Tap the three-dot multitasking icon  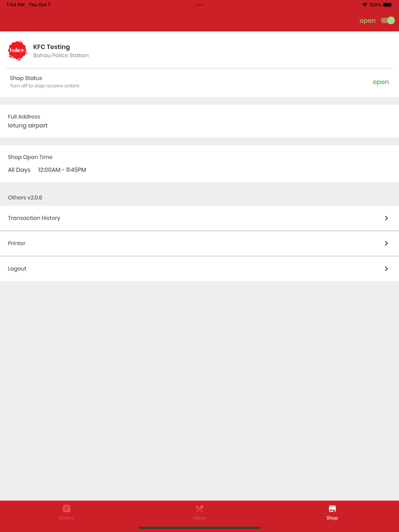tap(199, 5)
